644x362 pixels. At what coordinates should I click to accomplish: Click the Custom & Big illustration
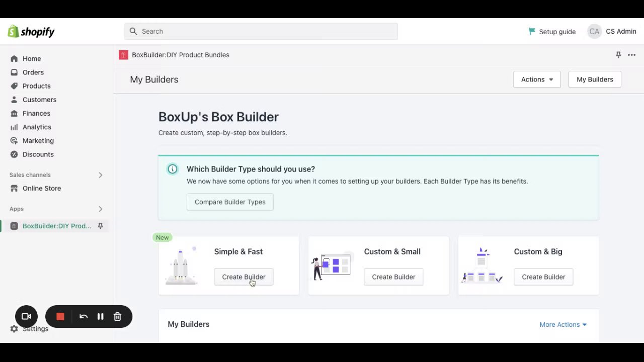(x=482, y=265)
